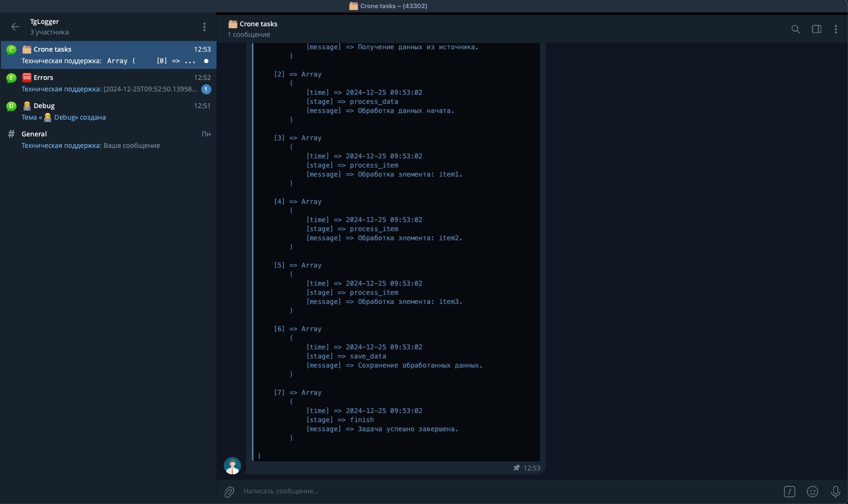
Task: Click the sender's avatar next to message
Action: pyautogui.click(x=232, y=466)
